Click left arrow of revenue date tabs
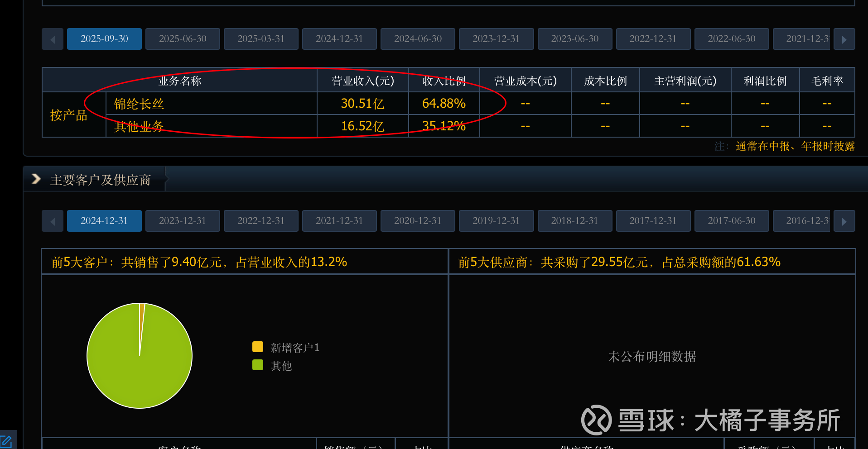Image resolution: width=868 pixels, height=449 pixels. 53,39
